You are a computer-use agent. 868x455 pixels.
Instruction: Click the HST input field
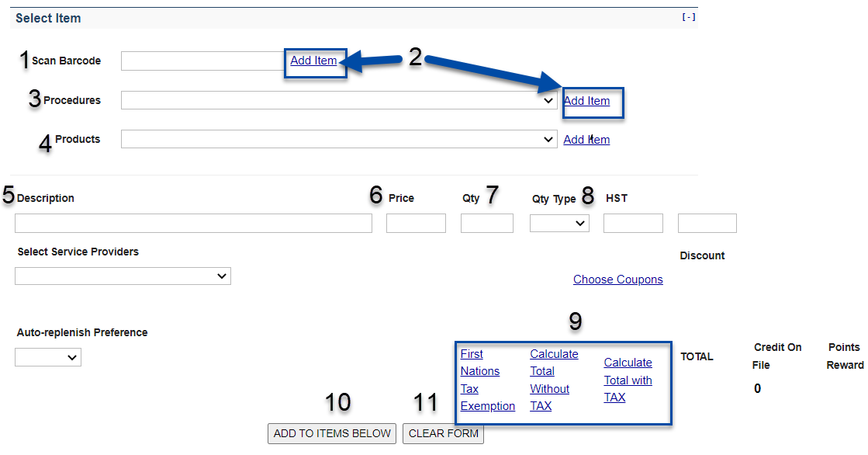pyautogui.click(x=633, y=224)
